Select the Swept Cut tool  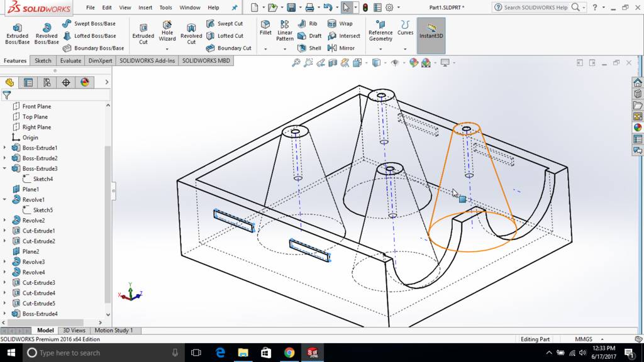(x=225, y=24)
